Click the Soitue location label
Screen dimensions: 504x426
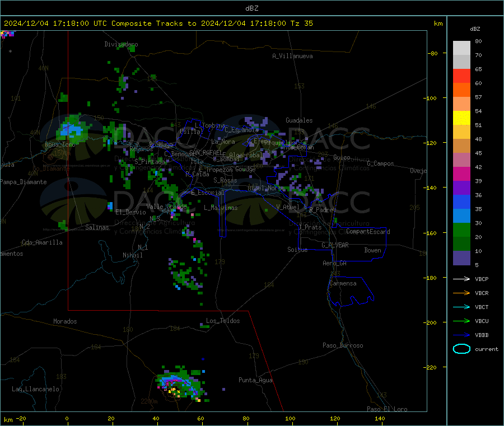(297, 250)
